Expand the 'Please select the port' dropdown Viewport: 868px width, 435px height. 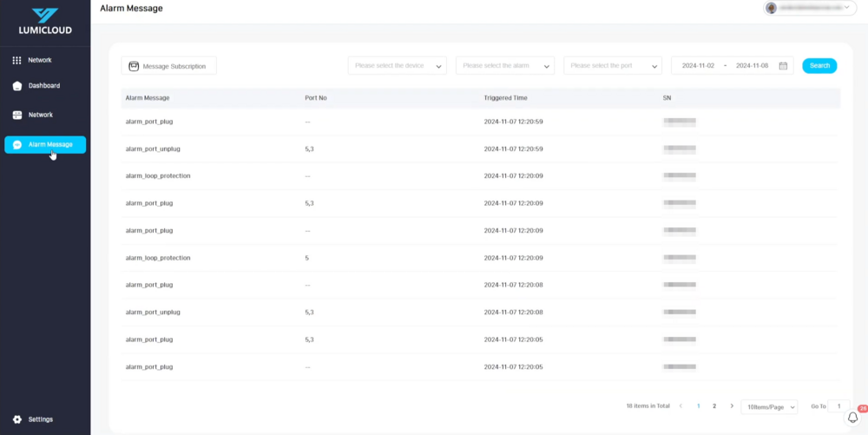pos(612,66)
